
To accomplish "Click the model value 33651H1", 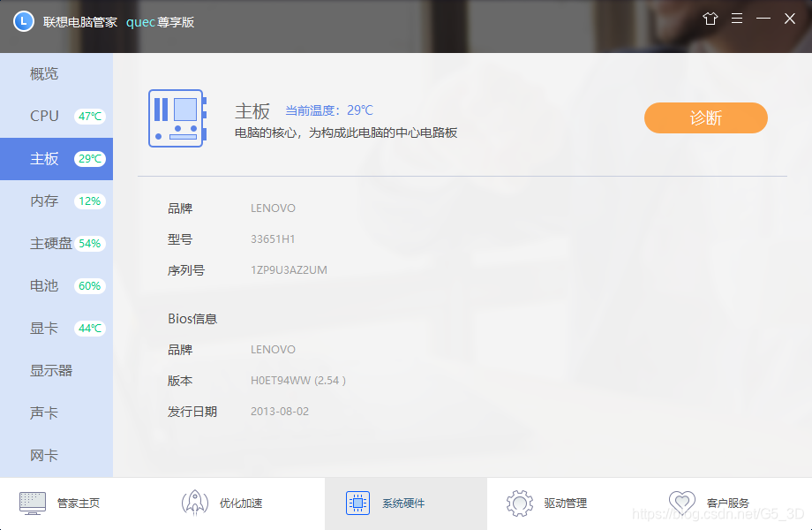I will click(x=273, y=238).
